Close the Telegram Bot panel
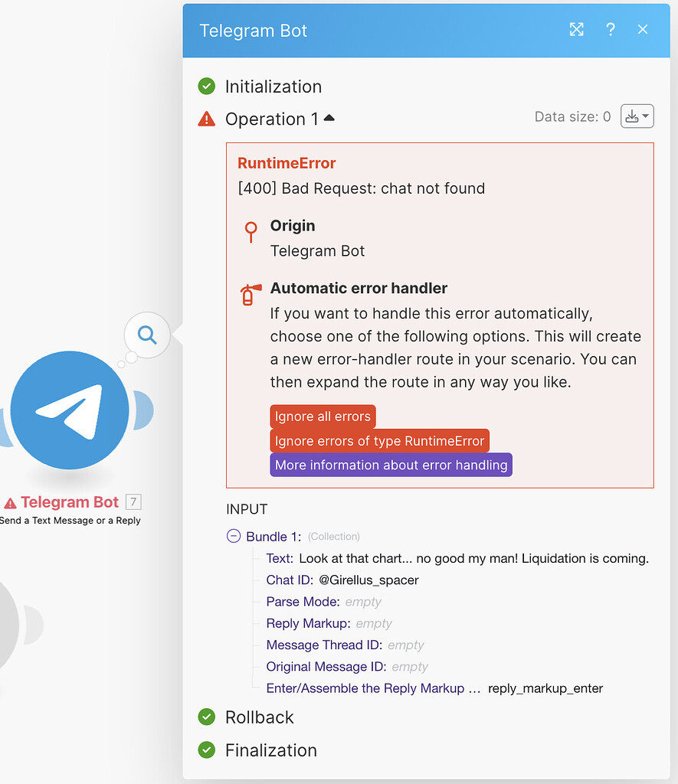The image size is (678, 784). (x=643, y=30)
